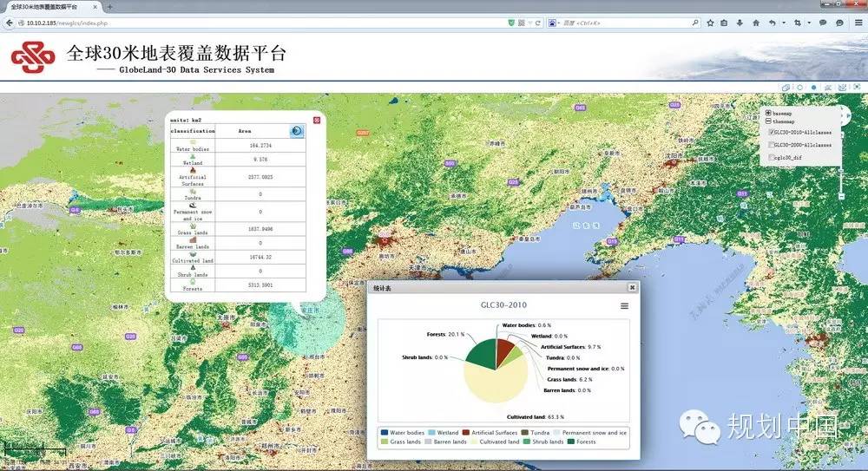The height and width of the screenshot is (471, 868).
Task: Uncheck the GLC30-2010-Allclasses layer
Action: tap(772, 132)
